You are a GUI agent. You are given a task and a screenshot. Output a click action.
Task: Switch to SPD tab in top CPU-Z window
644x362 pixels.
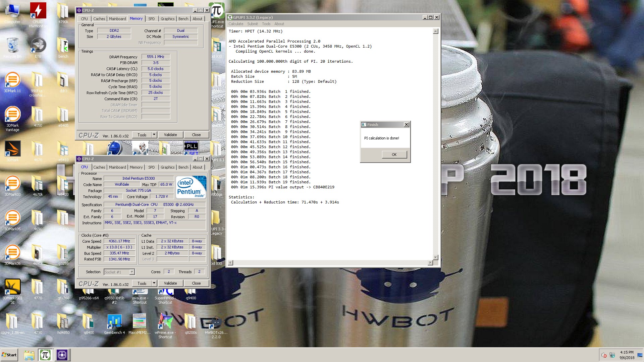click(x=152, y=19)
